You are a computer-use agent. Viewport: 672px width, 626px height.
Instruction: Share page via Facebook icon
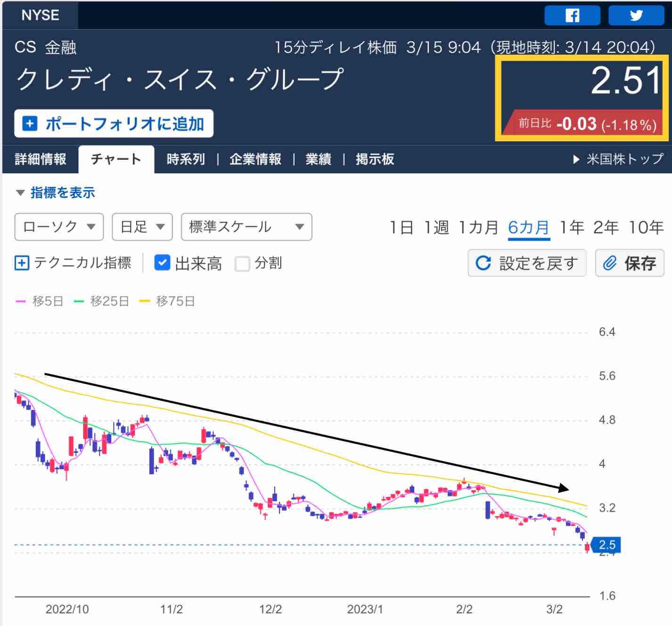572,16
